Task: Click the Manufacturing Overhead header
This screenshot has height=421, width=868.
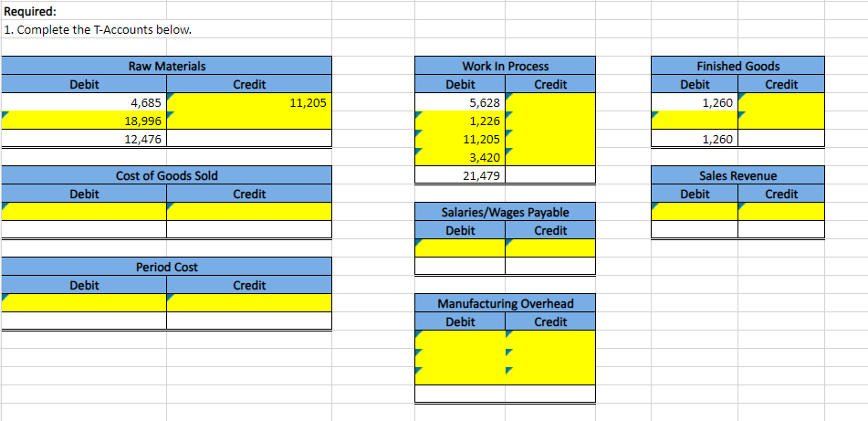Action: point(506,303)
